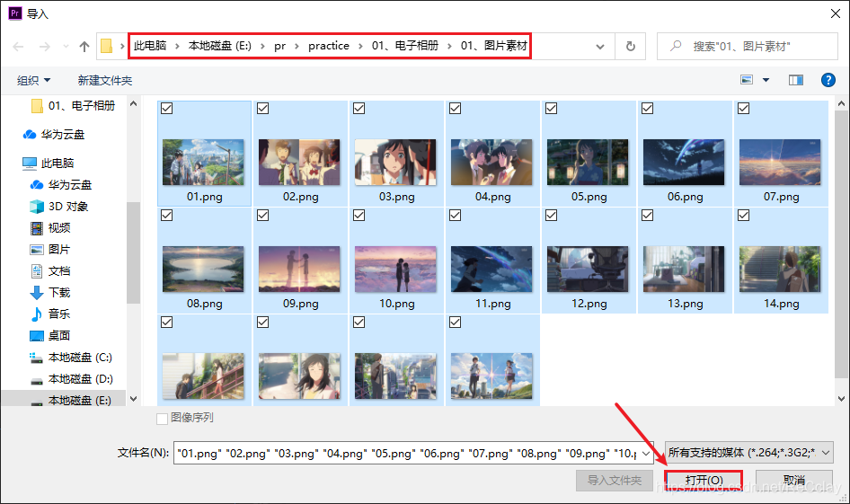Select 本地磁盘 (D:) drive

tap(71, 379)
